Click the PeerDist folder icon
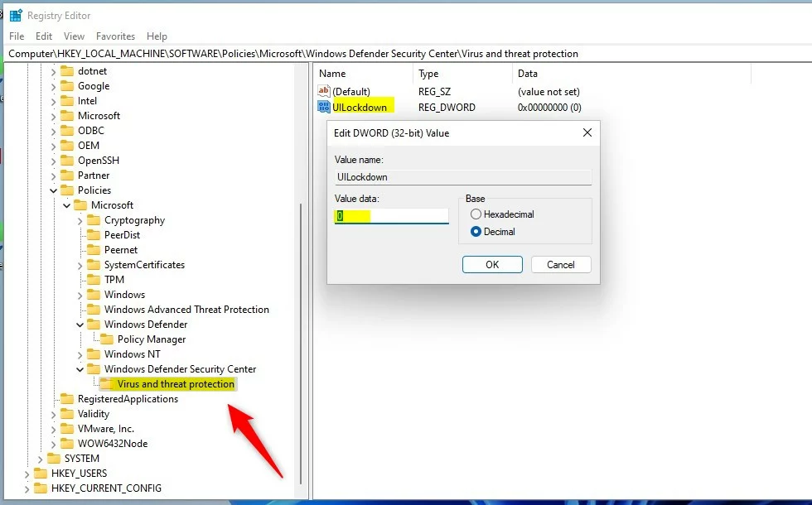 [94, 235]
